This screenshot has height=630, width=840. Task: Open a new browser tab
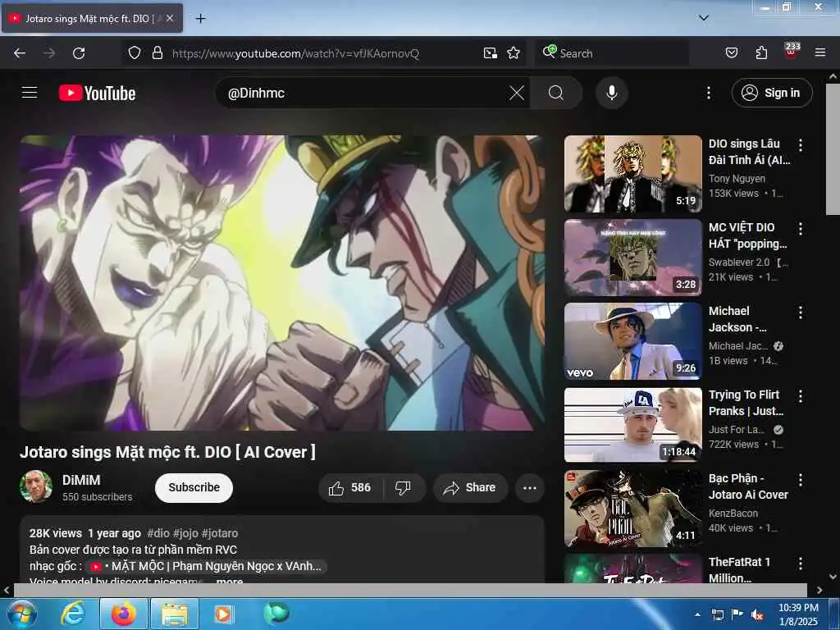coord(200,19)
